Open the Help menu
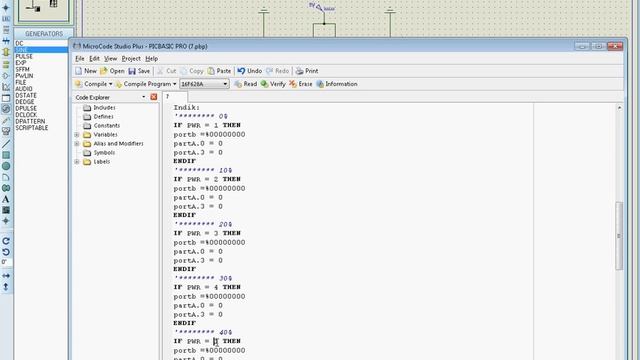The height and width of the screenshot is (360, 640). pos(151,59)
